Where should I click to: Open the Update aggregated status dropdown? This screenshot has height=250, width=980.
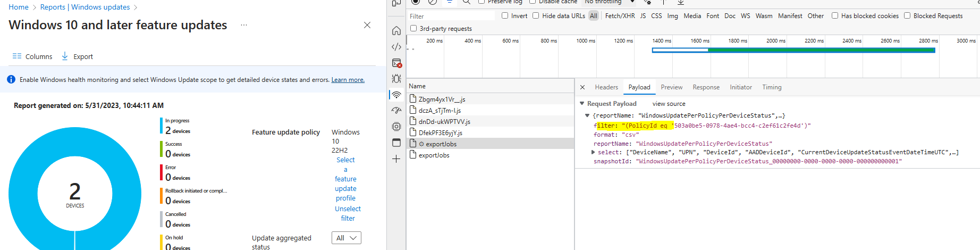[x=347, y=238]
